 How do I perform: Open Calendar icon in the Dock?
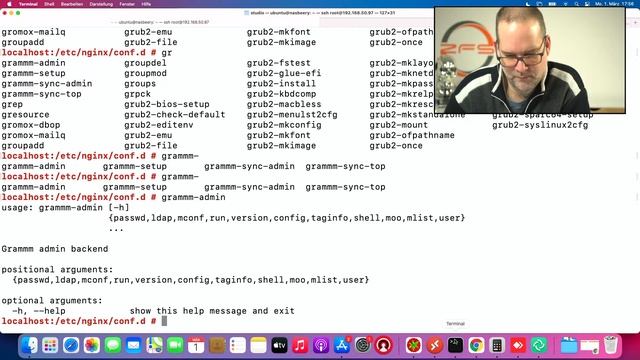(x=196, y=345)
